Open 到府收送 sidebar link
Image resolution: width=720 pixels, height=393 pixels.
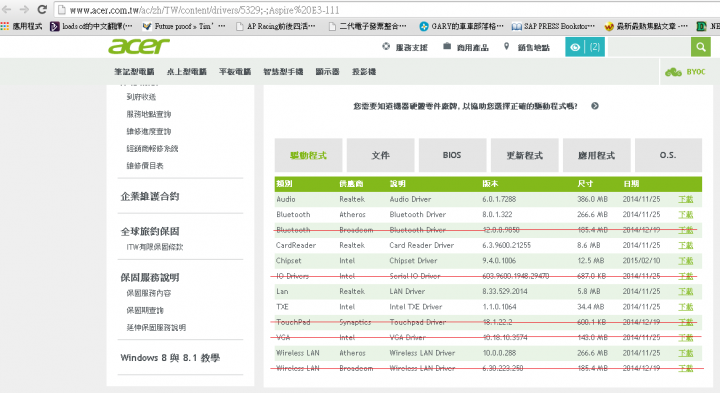(x=141, y=97)
